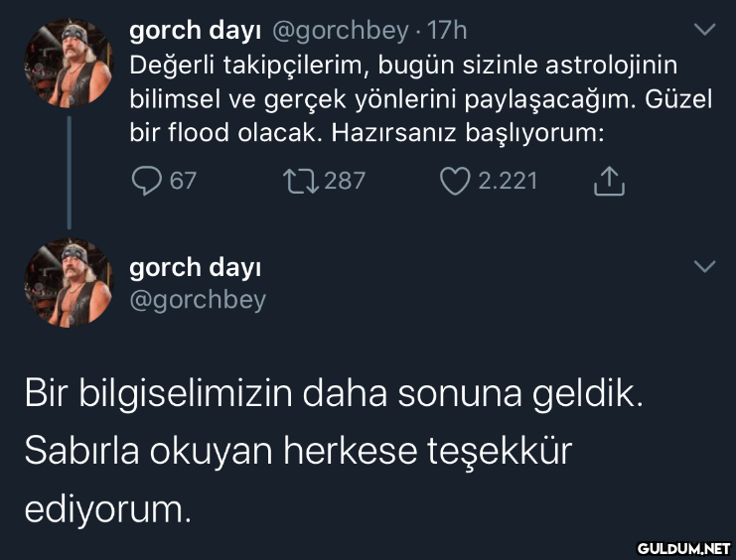Open gorch dayı's avatar on the top tweet

(x=69, y=64)
